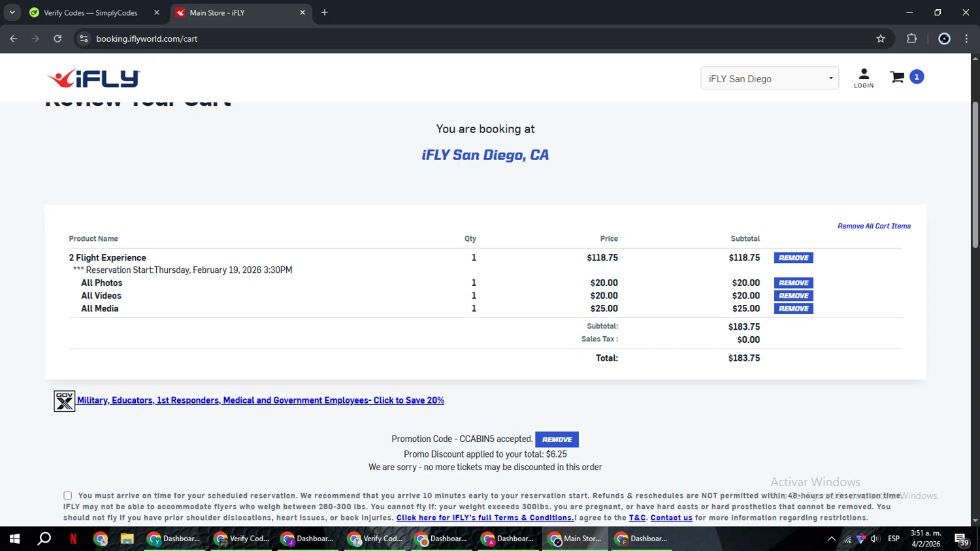980x551 pixels.
Task: Select the Main Store - iFLY tab
Action: tap(241, 12)
